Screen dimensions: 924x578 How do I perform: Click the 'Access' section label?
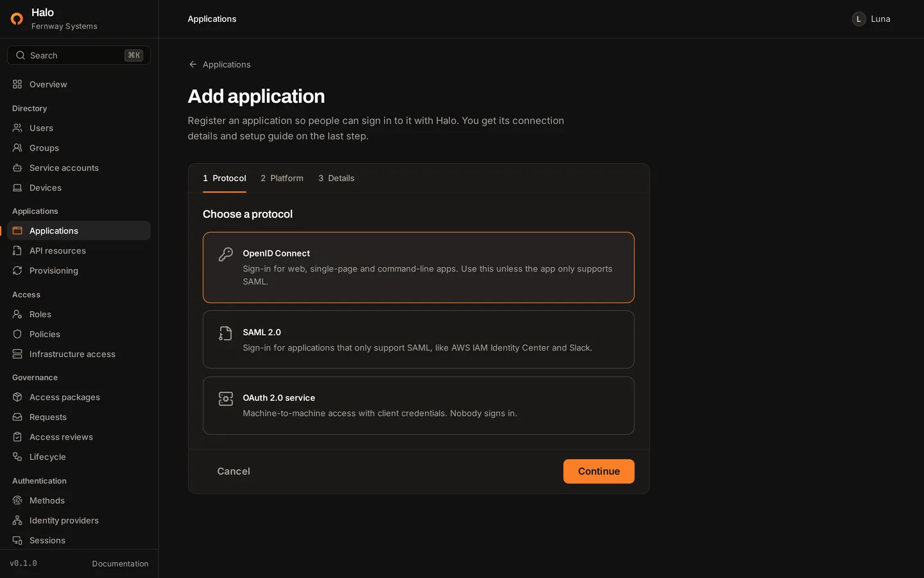coord(26,295)
